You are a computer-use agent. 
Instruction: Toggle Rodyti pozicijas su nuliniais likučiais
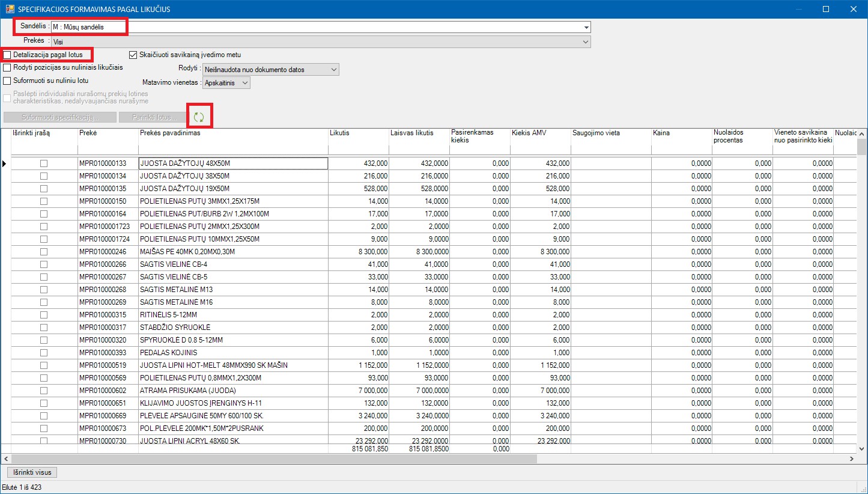coord(8,67)
